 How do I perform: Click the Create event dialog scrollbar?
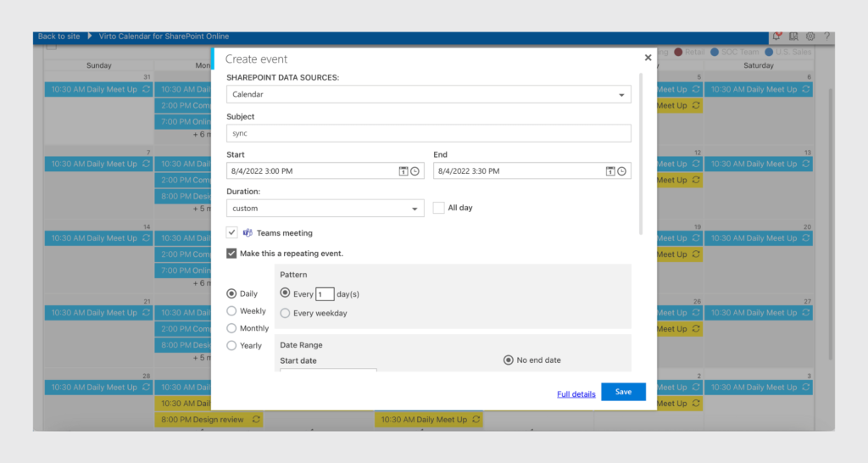click(x=641, y=153)
